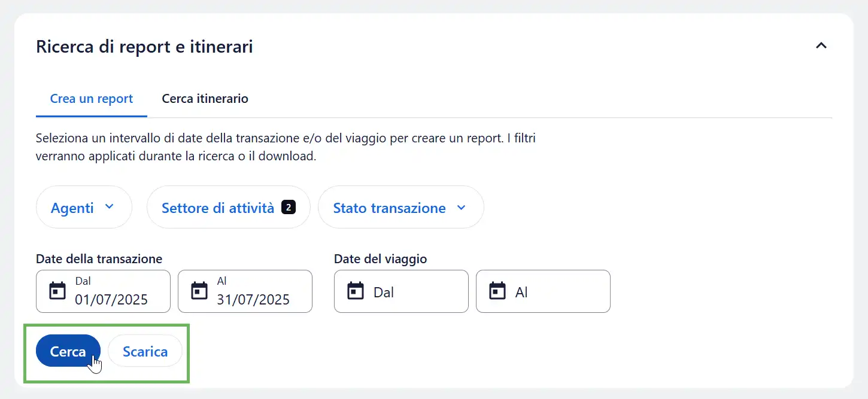Image resolution: width=868 pixels, height=399 pixels.
Task: Edit the transaction start date 01/07/2025
Action: [x=111, y=299]
